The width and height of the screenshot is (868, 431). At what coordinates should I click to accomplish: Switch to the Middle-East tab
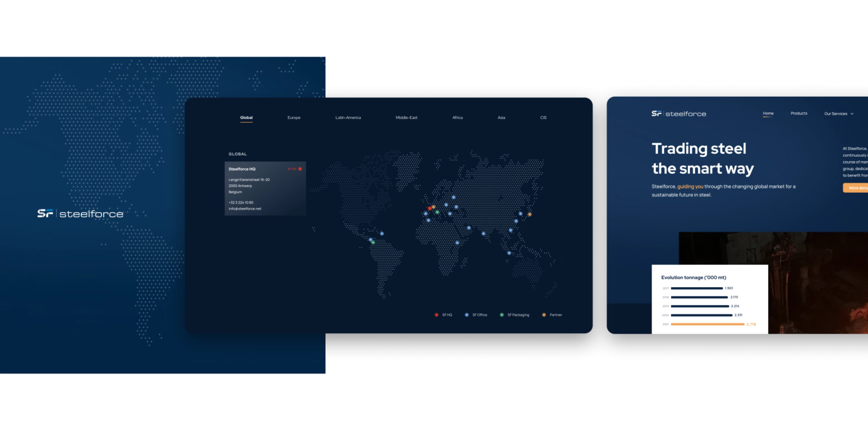point(407,118)
